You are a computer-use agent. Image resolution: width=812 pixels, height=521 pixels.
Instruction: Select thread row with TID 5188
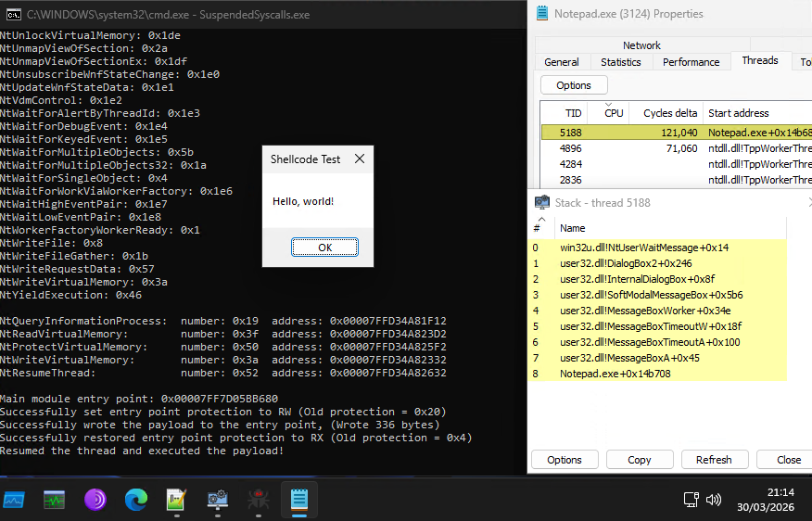[677, 133]
